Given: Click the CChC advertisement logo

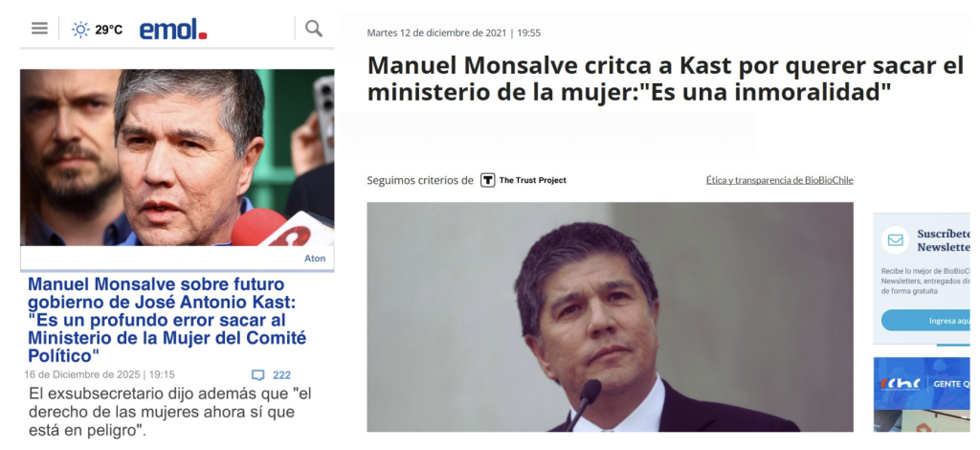Looking at the screenshot, I should [893, 383].
